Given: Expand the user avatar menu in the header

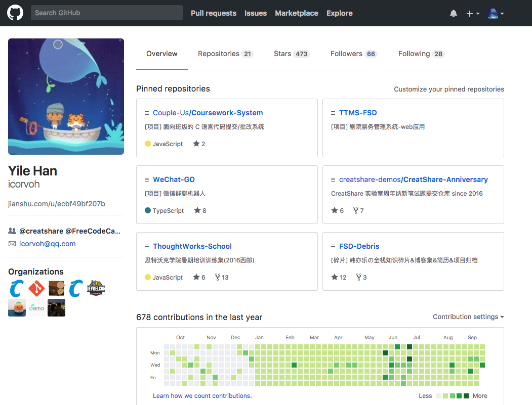Looking at the screenshot, I should click(496, 14).
